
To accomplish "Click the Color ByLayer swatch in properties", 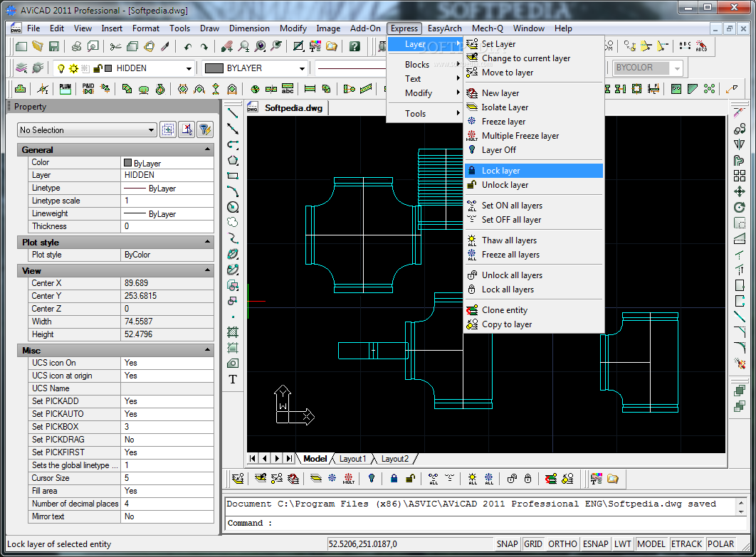I will pos(127,163).
